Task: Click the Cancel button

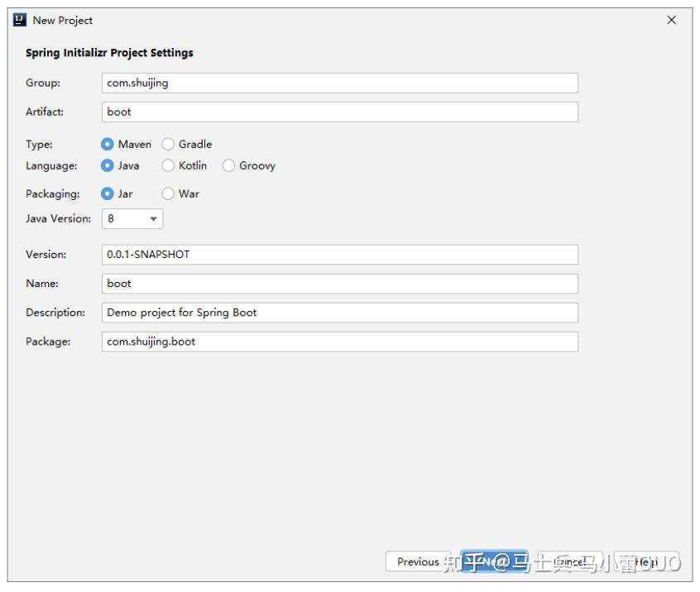Action: click(569, 561)
